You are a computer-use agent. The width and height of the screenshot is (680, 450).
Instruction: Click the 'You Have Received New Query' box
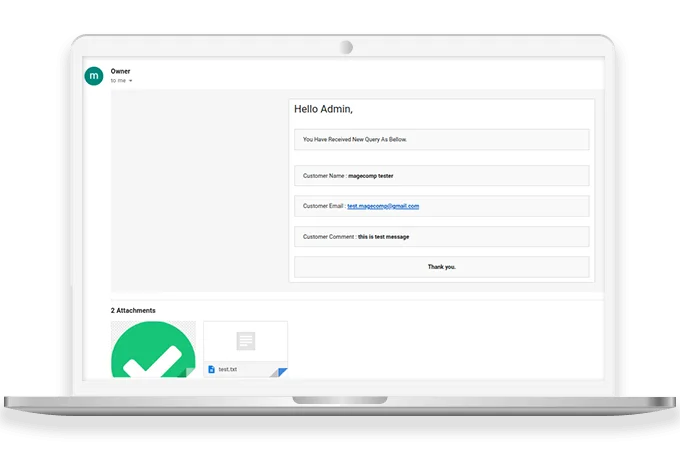tap(441, 140)
